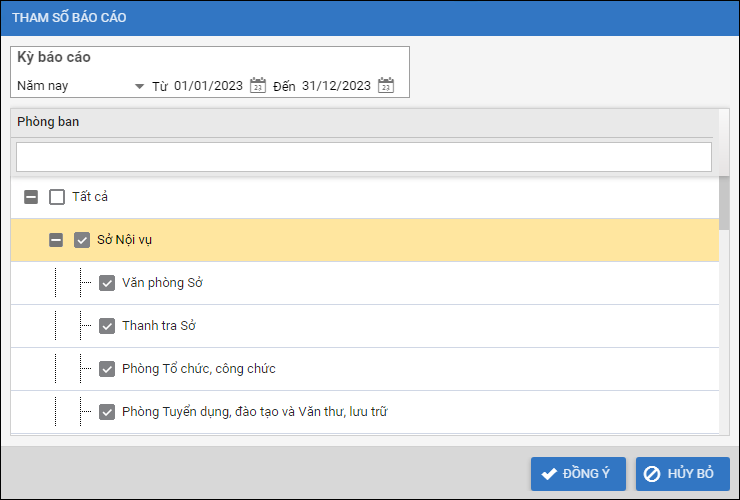This screenshot has width=740, height=500.
Task: Click the Đến date field 31/12/2023
Action: (x=336, y=86)
